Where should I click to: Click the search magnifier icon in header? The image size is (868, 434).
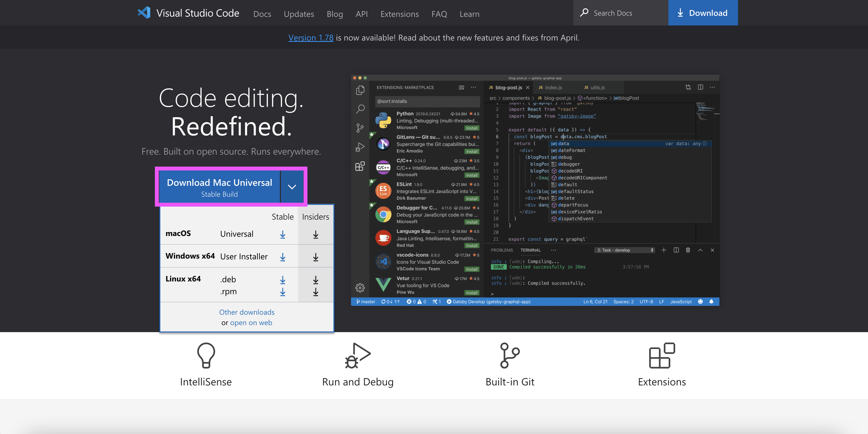coord(584,13)
